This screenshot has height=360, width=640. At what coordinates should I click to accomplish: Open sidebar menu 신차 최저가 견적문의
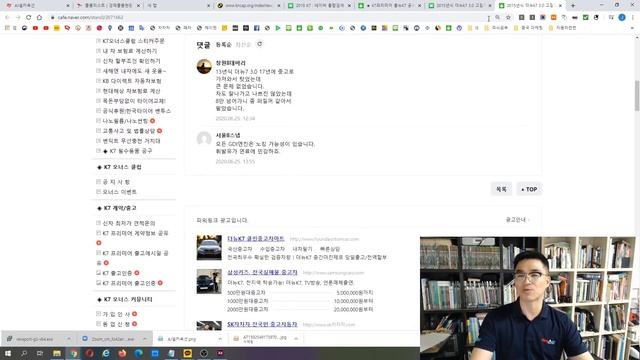[129, 223]
